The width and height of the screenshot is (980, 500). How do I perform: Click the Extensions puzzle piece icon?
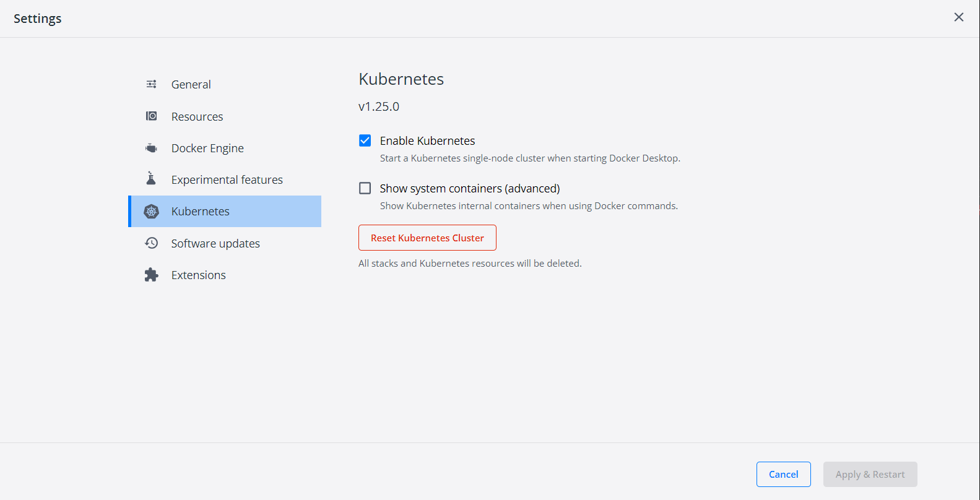[x=151, y=275]
